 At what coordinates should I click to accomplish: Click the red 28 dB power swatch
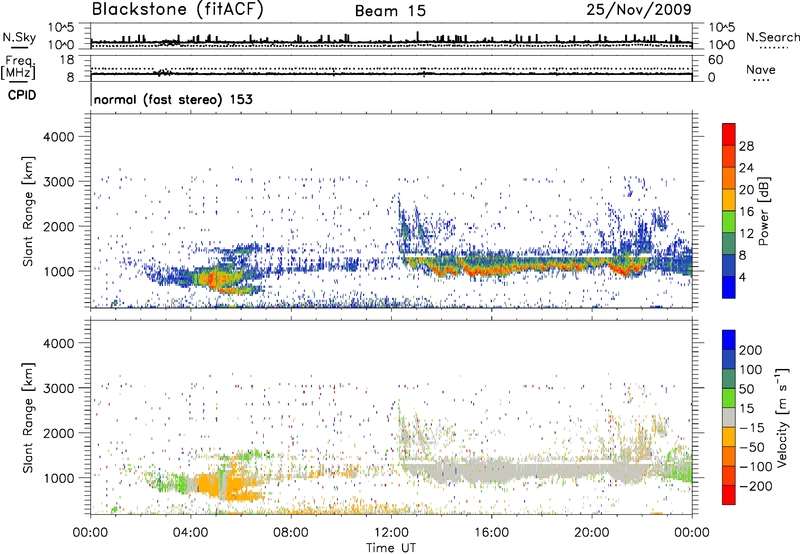click(729, 135)
